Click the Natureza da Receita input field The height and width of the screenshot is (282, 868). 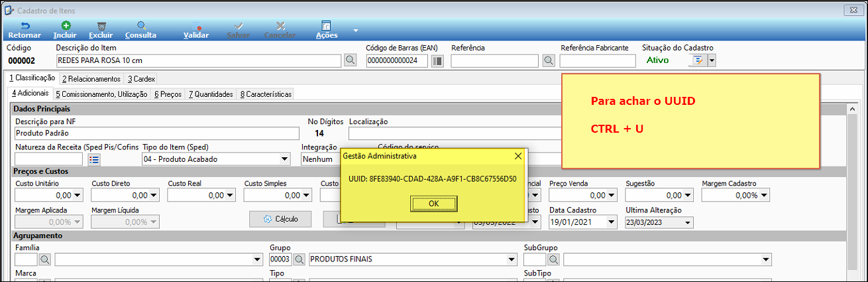point(48,159)
